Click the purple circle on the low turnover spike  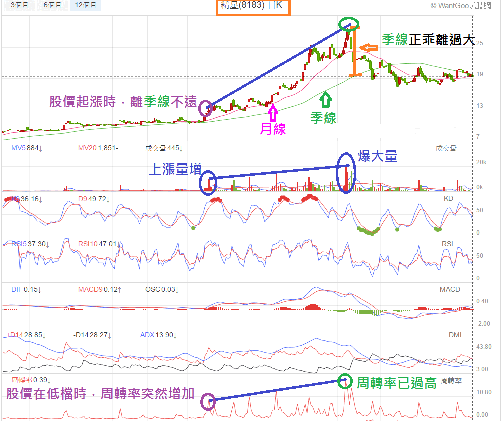point(208,401)
